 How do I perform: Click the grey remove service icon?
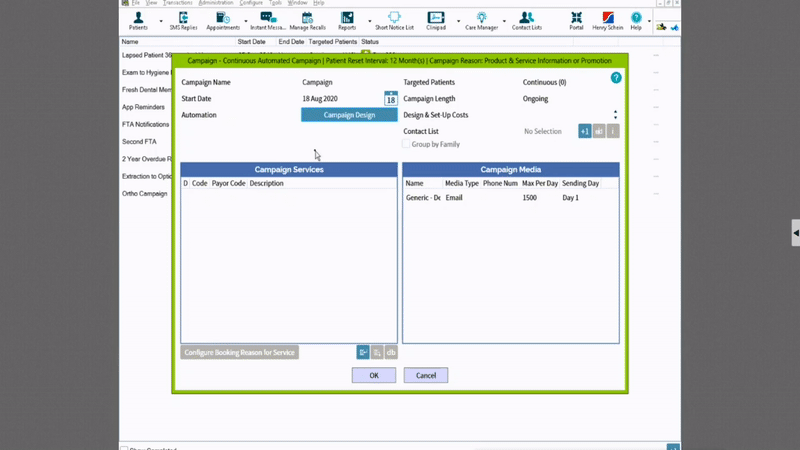(x=377, y=353)
